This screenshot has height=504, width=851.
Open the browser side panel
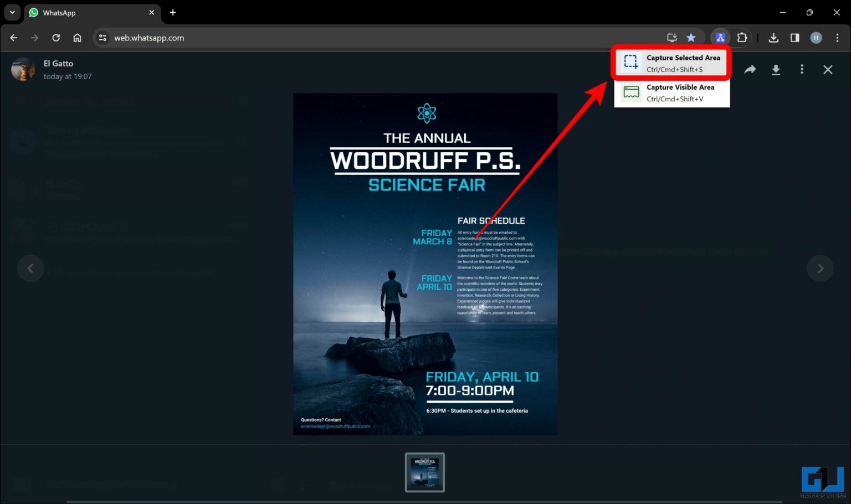click(794, 37)
